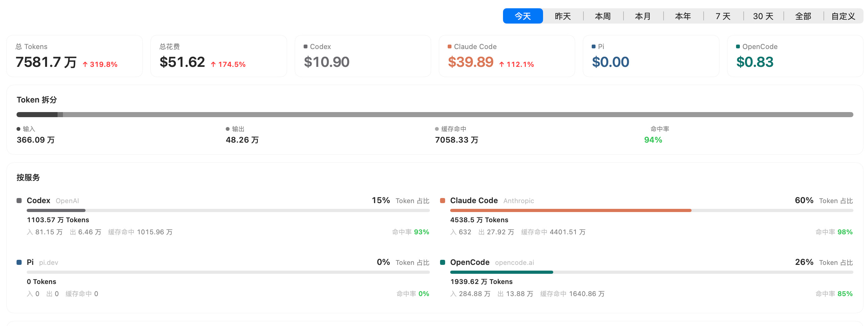Click the 按服务 section heading
This screenshot has width=868, height=326.
[x=28, y=178]
